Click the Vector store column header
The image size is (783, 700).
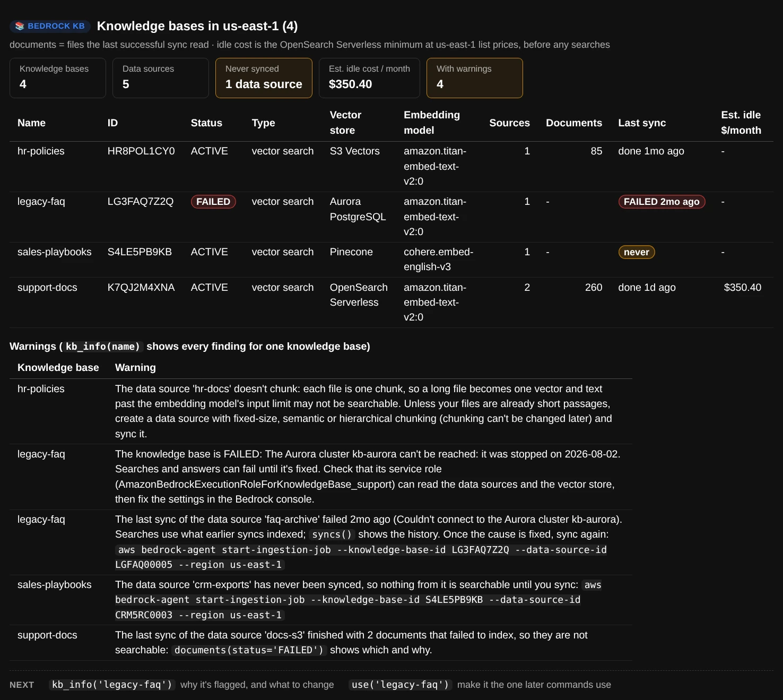(345, 123)
